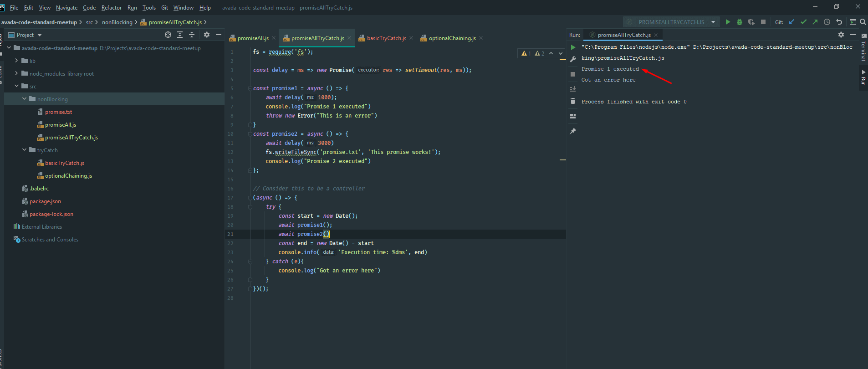
Task: Open Search Everywhere magnifier icon
Action: click(863, 22)
